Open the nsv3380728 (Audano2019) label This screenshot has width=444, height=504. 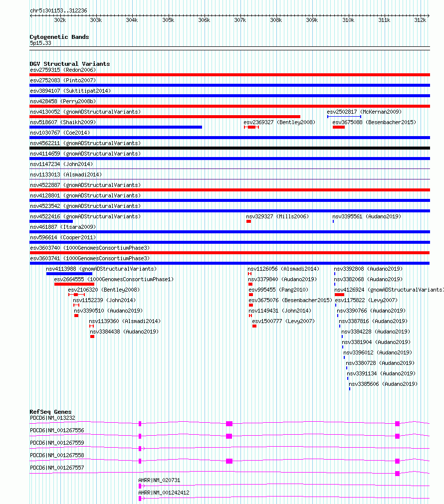[x=380, y=363]
